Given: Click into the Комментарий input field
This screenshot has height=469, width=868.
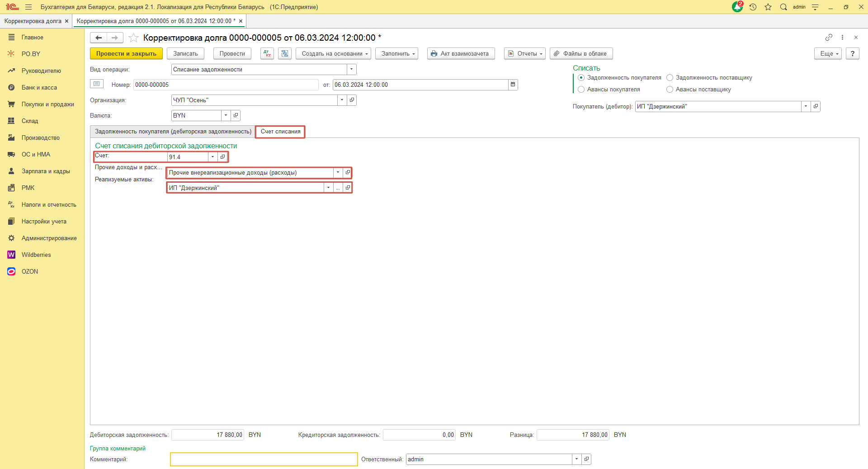Looking at the screenshot, I should point(264,459).
